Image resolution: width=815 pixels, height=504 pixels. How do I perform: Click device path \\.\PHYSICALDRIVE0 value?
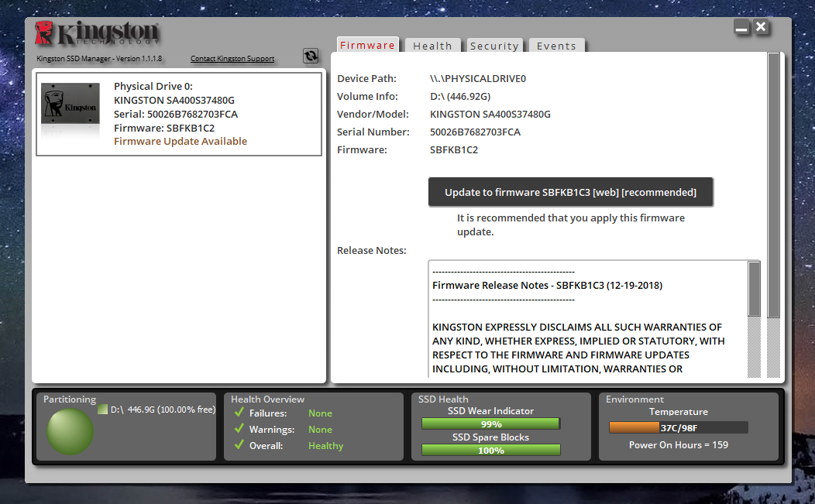tap(478, 78)
